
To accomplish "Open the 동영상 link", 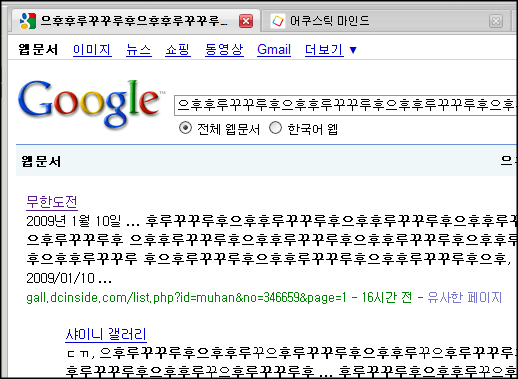I will 224,50.
